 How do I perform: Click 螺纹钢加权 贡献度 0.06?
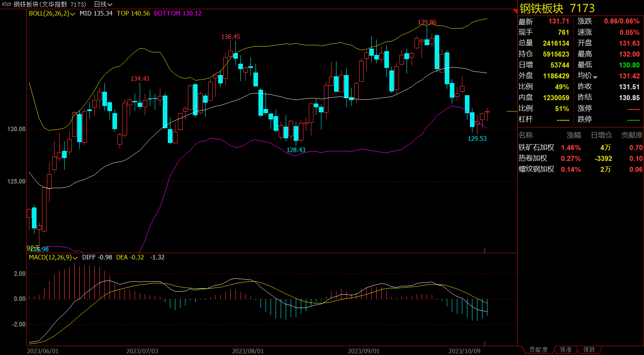pyautogui.click(x=636, y=169)
